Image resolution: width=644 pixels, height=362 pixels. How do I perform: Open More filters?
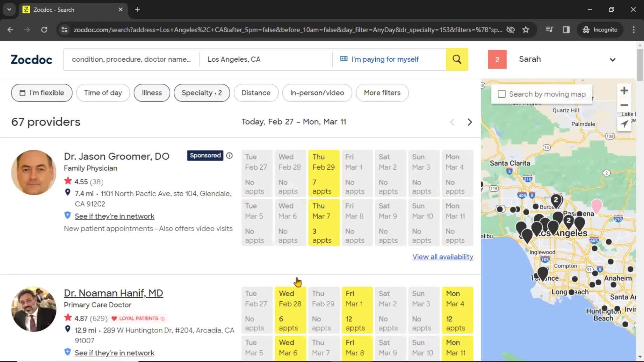[x=382, y=93]
